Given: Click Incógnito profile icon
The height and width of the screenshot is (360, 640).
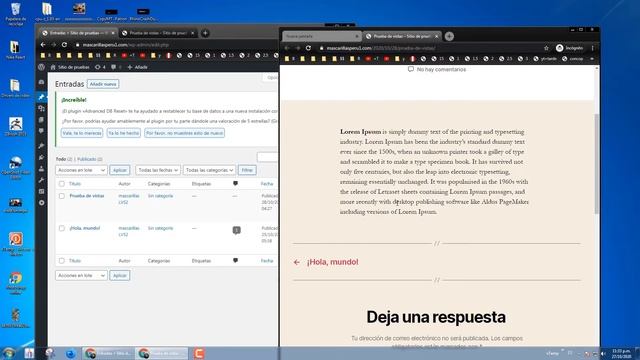Looking at the screenshot, I should pyautogui.click(x=560, y=48).
